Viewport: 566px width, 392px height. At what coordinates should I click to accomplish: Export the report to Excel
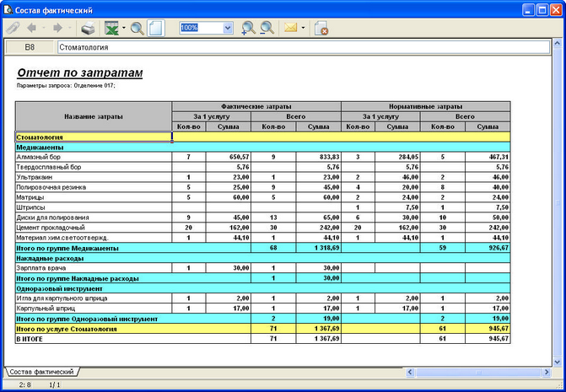[x=111, y=28]
